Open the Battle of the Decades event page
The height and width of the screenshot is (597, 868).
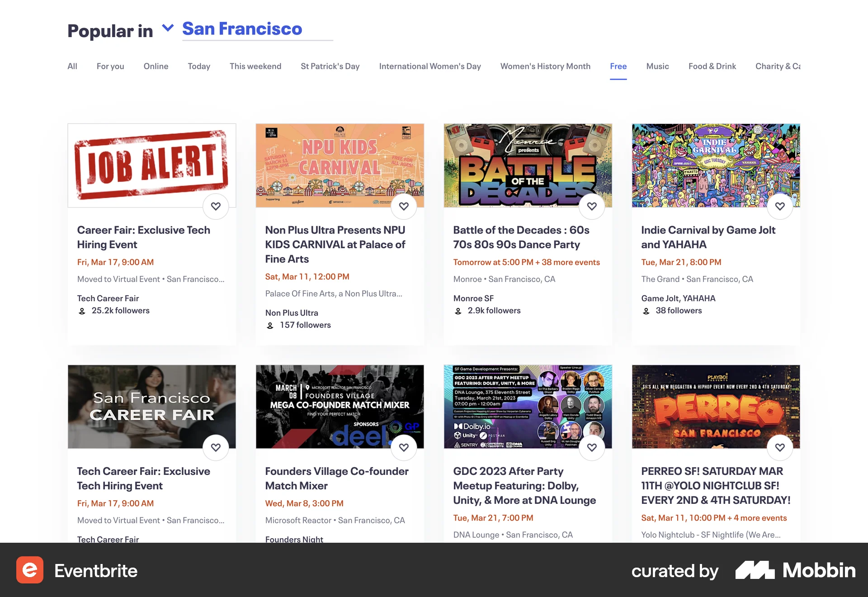521,237
